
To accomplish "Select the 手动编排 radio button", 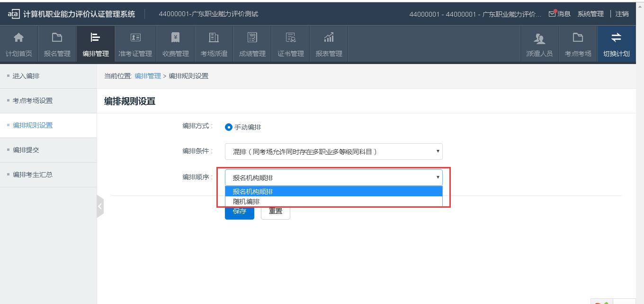I will click(229, 127).
